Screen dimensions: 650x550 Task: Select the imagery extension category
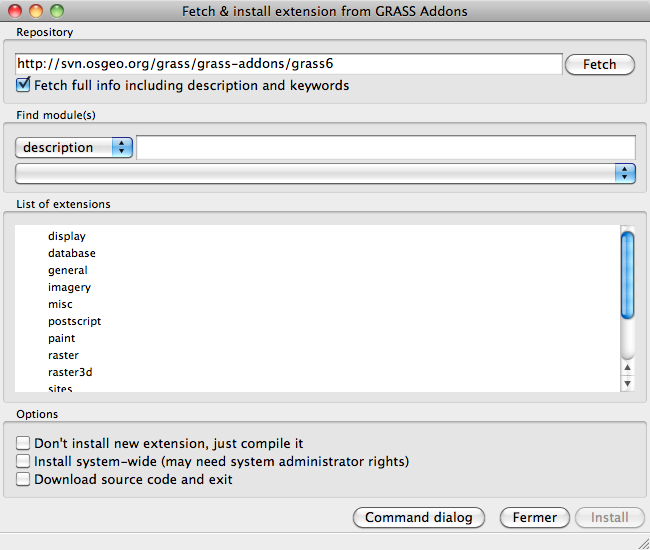69,287
